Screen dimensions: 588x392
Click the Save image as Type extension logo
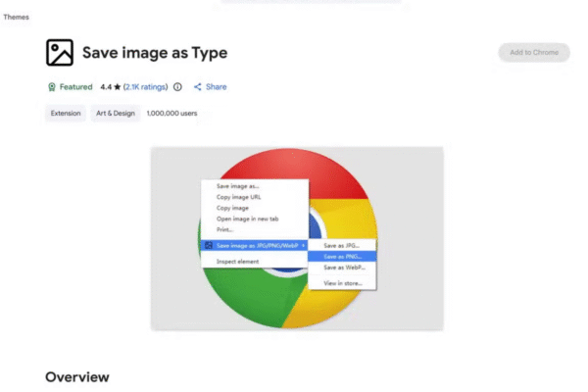pos(60,53)
